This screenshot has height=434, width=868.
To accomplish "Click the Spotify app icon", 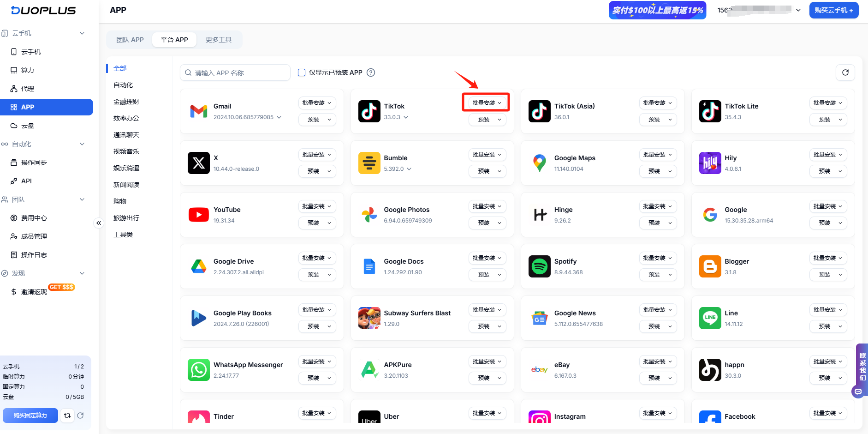I will [540, 266].
